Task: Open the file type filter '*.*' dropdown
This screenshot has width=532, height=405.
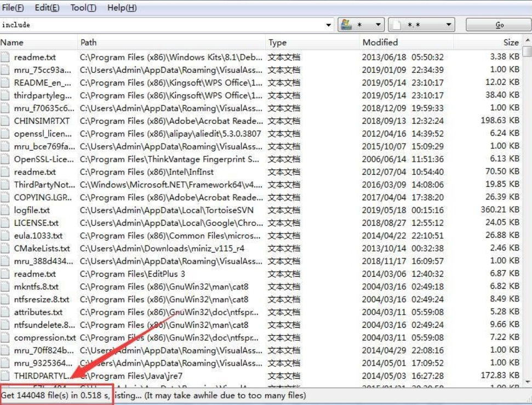Action: pyautogui.click(x=421, y=25)
